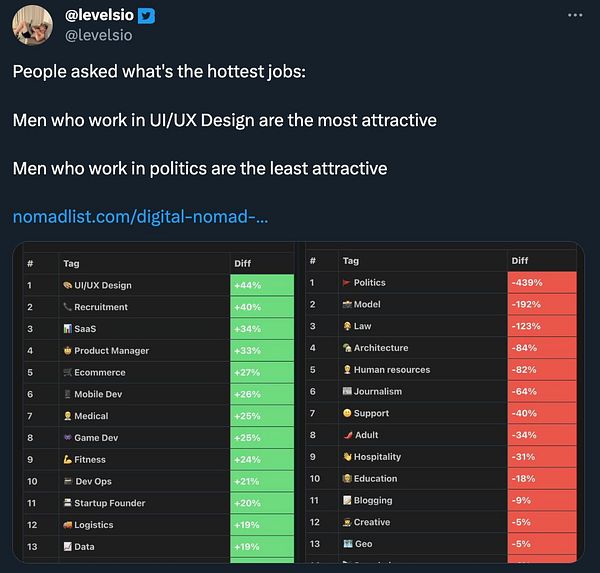The height and width of the screenshot is (573, 600).
Task: Click the left table image thumbnail on SaaS row
Action: click(x=68, y=329)
